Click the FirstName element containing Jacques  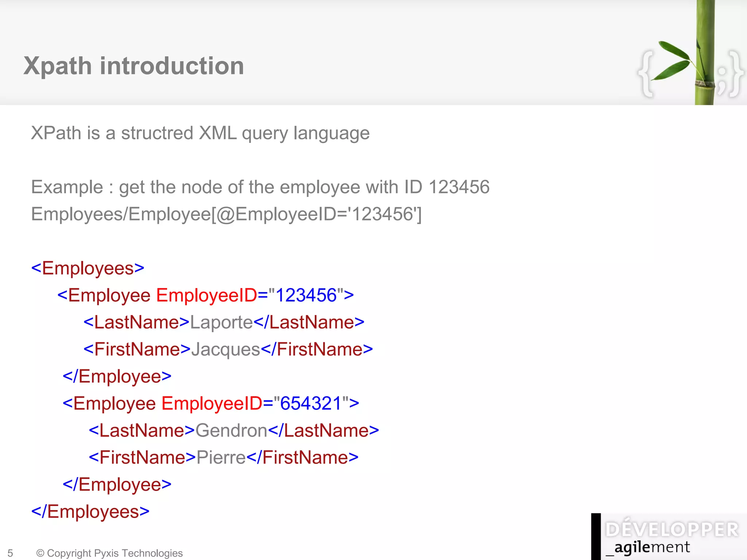[228, 349]
